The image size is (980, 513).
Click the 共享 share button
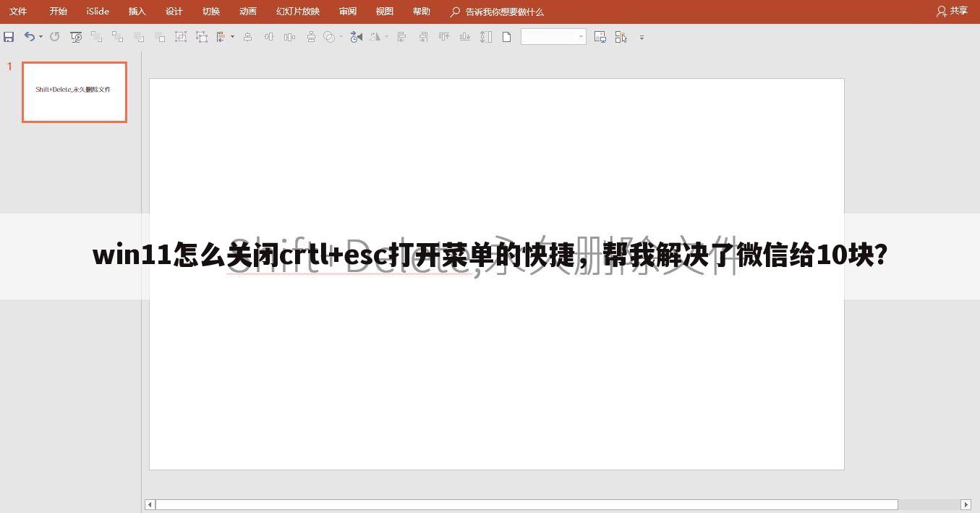tap(952, 11)
